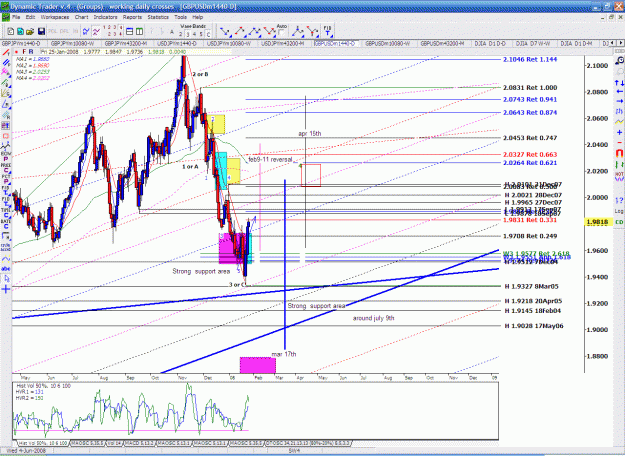Toggle the green CD button
This screenshot has width=625, height=456.
[619, 222]
